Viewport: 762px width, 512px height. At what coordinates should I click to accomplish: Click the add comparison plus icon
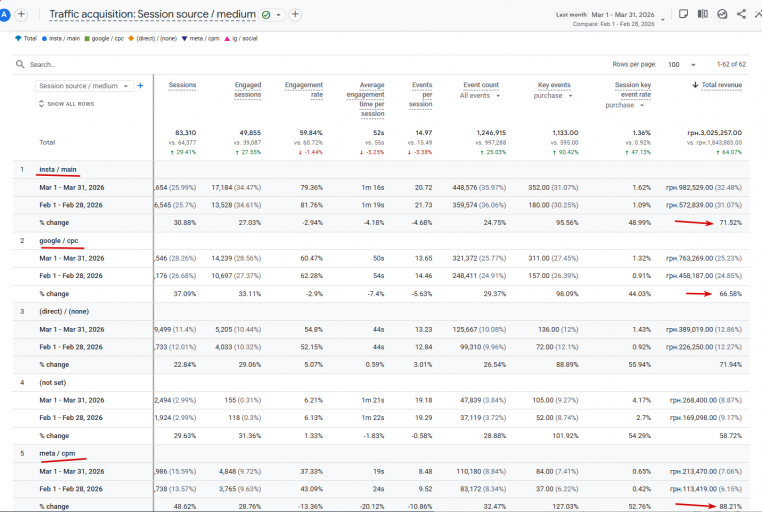[21, 14]
